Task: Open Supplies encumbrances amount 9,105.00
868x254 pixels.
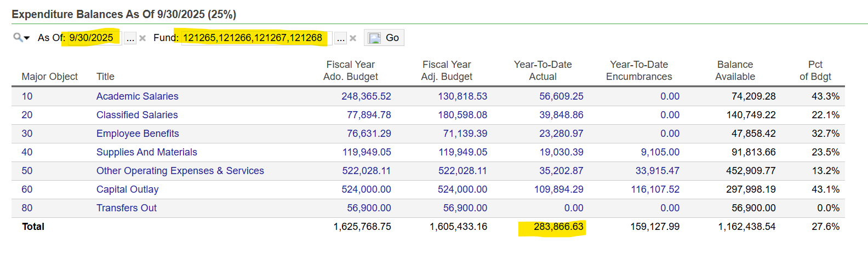Action: (660, 152)
